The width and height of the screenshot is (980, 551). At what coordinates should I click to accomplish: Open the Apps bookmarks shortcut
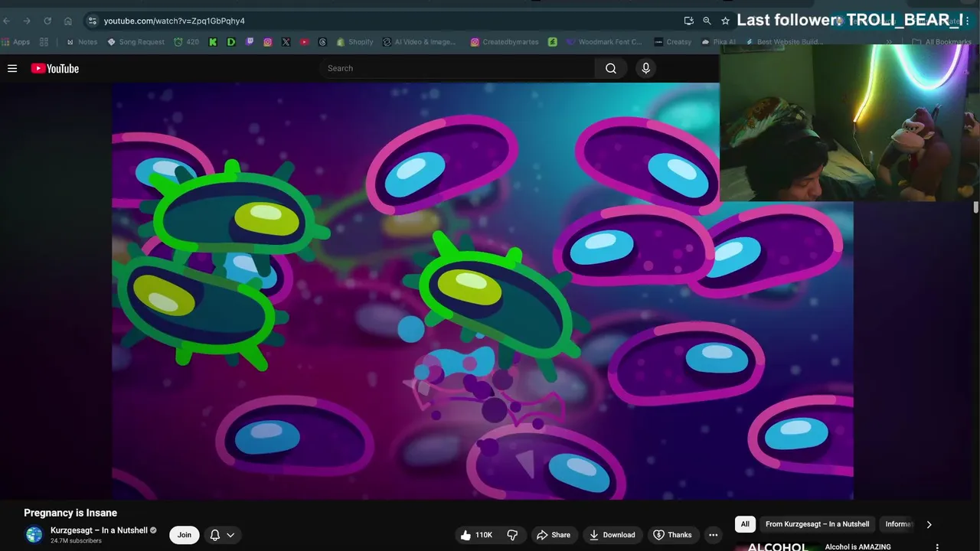point(16,42)
